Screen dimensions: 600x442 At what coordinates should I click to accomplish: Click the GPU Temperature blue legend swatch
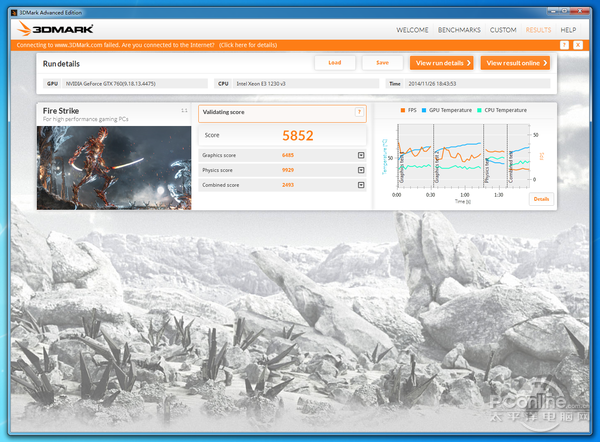click(424, 110)
